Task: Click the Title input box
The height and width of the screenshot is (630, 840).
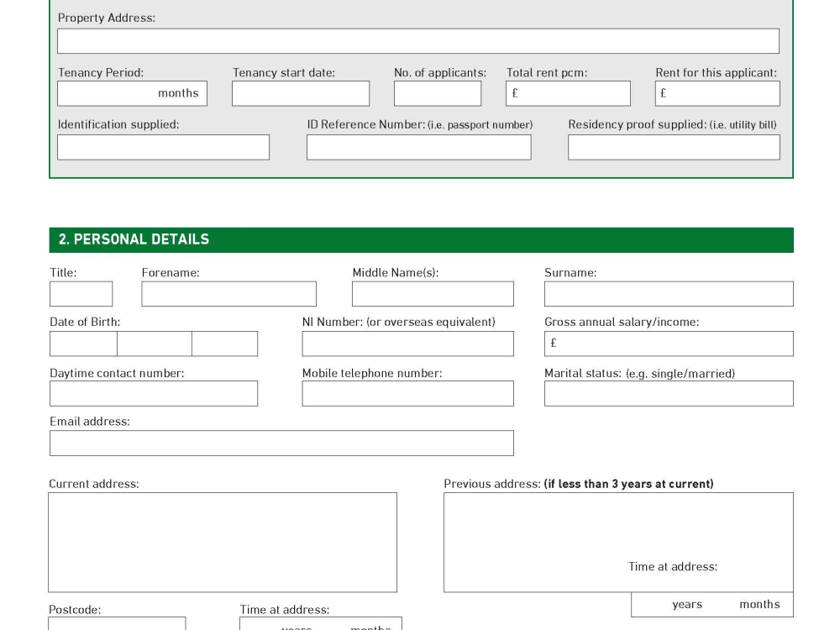Action: (81, 293)
